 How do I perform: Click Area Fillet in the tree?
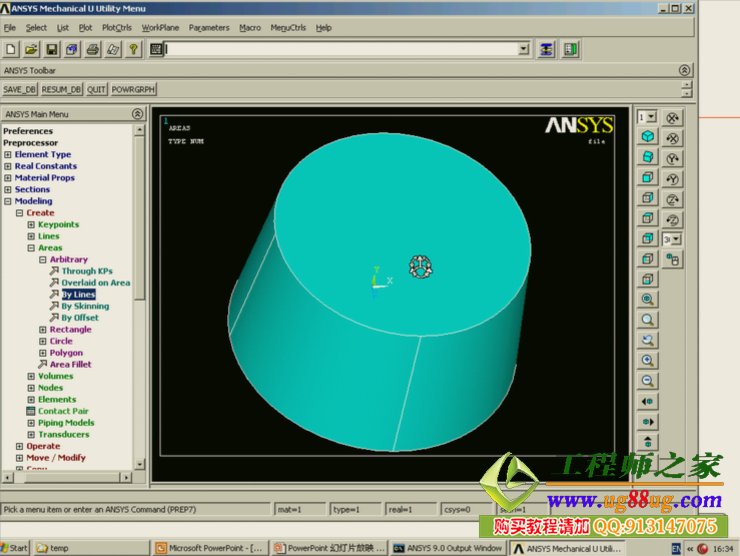pyautogui.click(x=70, y=364)
